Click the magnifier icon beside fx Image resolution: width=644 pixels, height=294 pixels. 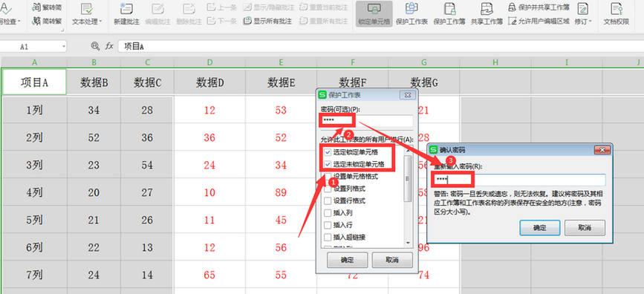click(x=95, y=46)
